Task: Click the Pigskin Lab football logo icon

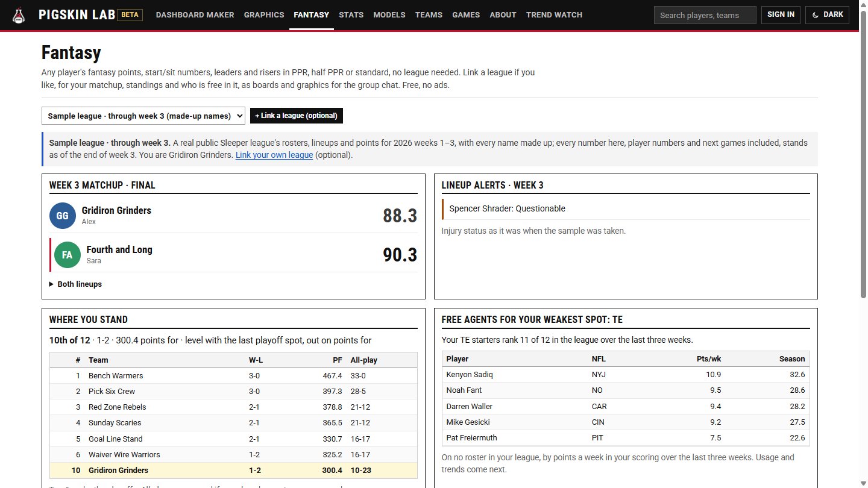Action: [x=19, y=15]
